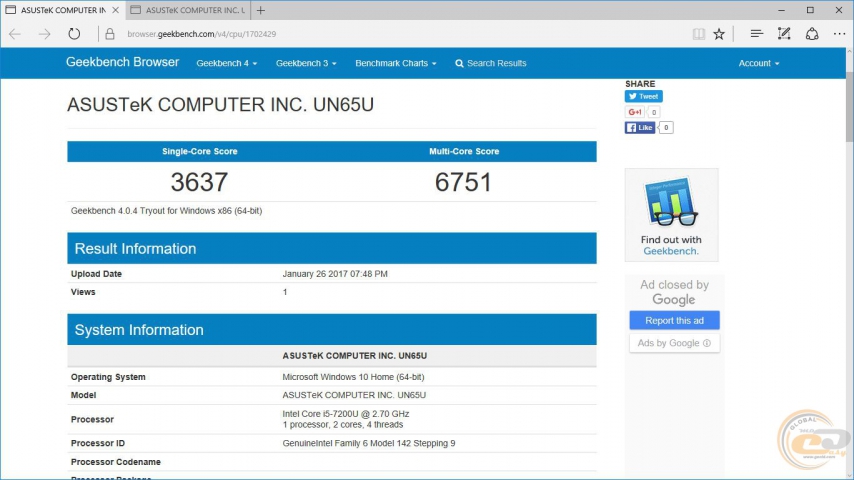Viewport: 854px width, 480px height.
Task: Open Edge more actions menu
Action: (x=839, y=34)
